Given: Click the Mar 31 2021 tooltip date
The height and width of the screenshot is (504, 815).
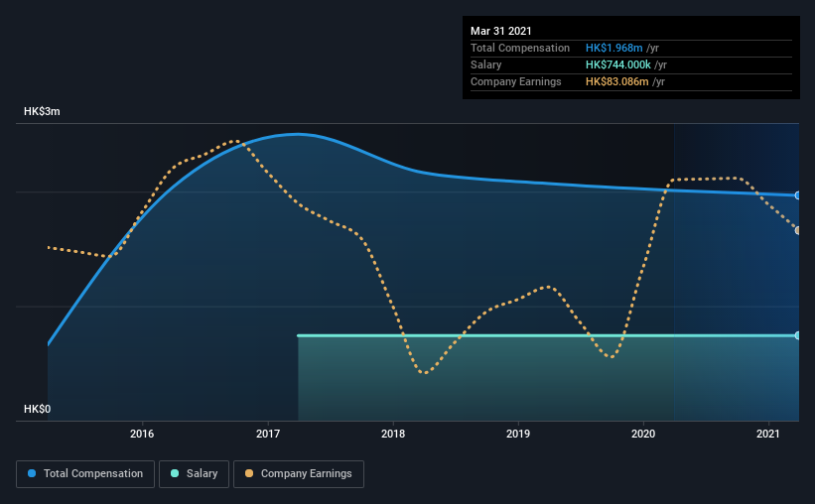Looking at the screenshot, I should click(501, 31).
